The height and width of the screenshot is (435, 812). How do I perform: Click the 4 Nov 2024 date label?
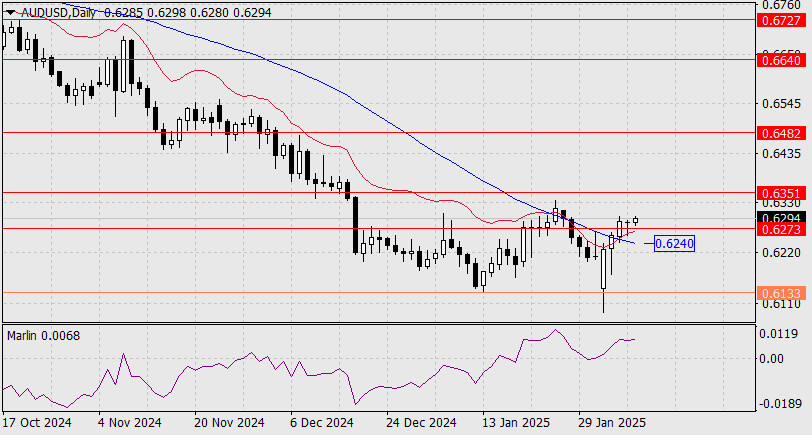(130, 423)
